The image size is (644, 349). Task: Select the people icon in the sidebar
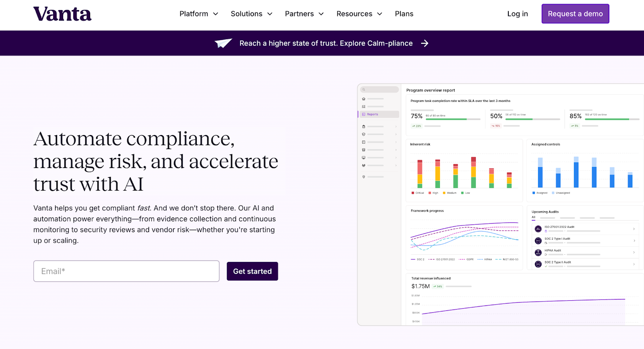[363, 165]
